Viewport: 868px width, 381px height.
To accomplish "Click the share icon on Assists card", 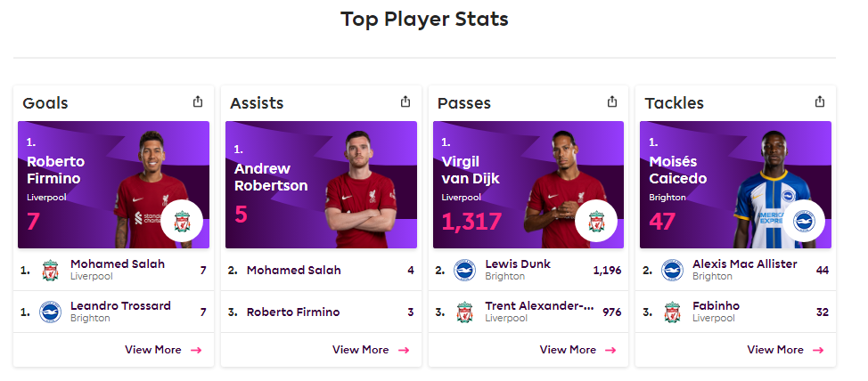I will [405, 101].
